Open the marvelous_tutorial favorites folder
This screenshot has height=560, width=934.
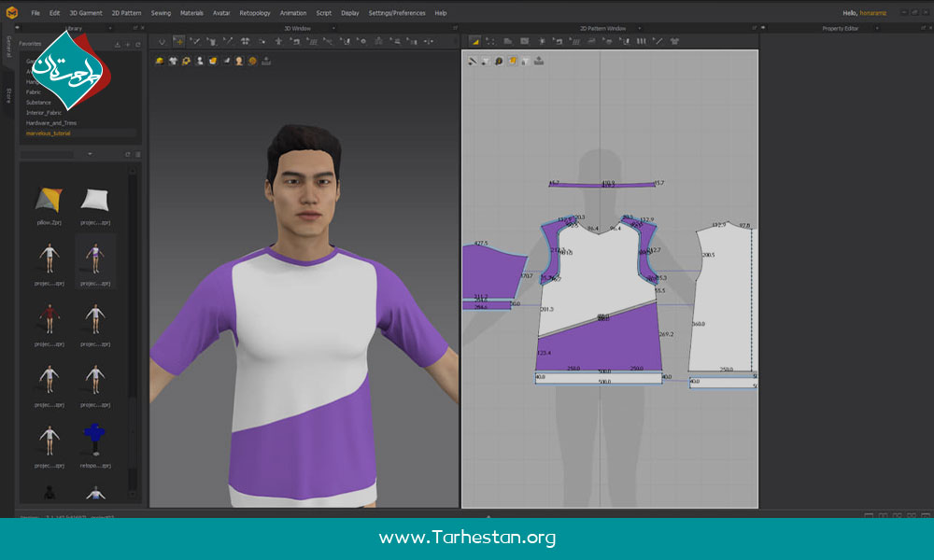[48, 133]
